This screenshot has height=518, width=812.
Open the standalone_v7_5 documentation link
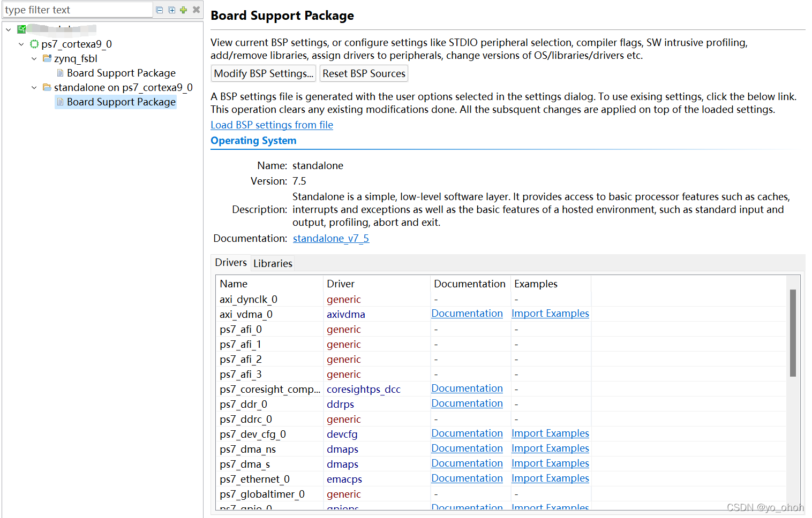pos(330,238)
